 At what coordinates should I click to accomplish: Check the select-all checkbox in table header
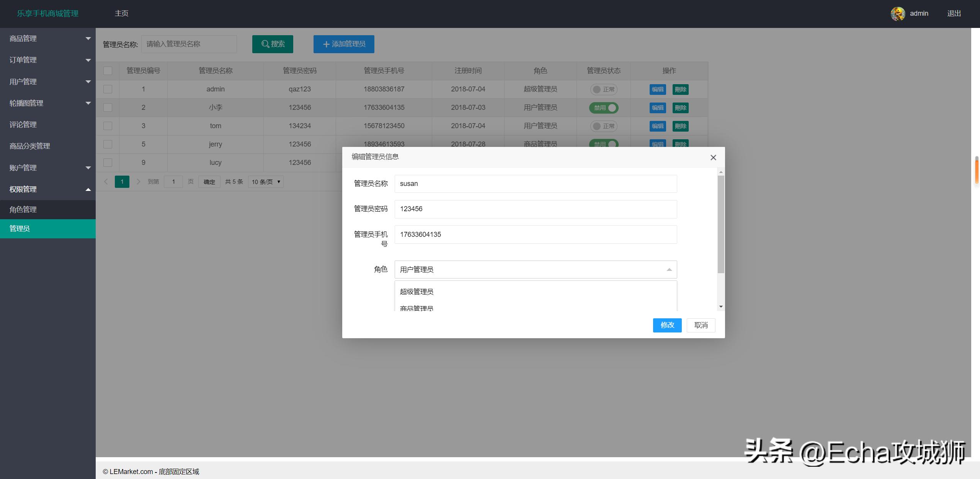tap(108, 70)
